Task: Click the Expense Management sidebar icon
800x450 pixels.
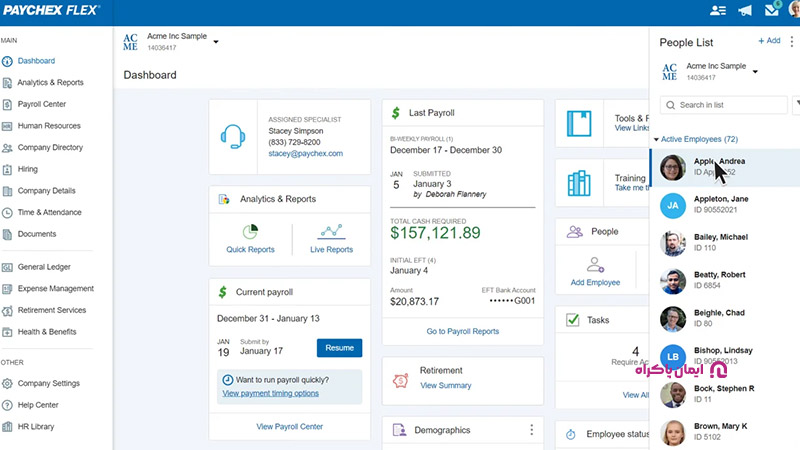Action: 7,289
